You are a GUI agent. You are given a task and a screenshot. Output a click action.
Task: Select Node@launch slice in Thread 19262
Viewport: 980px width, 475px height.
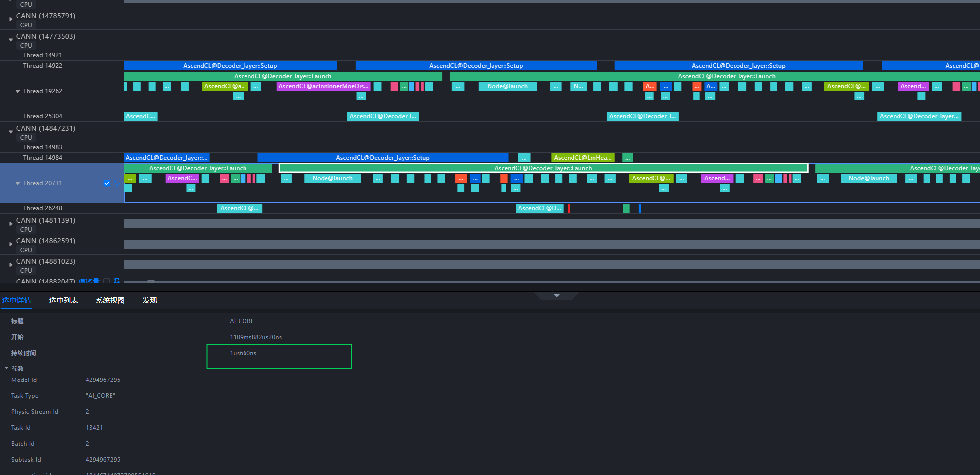[507, 86]
